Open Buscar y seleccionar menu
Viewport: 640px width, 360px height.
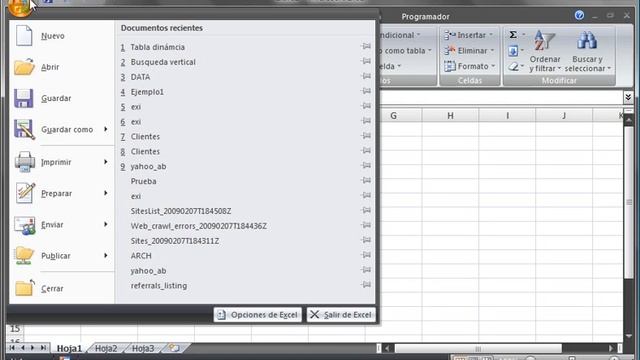tap(587, 51)
